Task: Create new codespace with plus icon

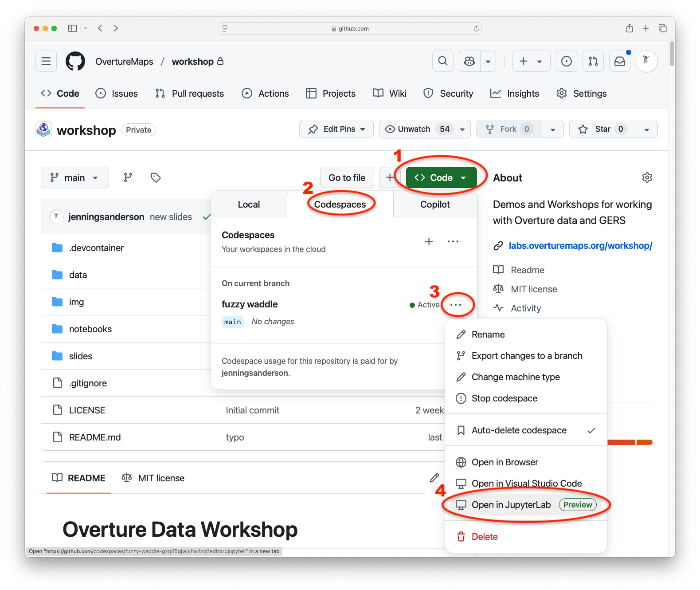Action: coord(429,242)
